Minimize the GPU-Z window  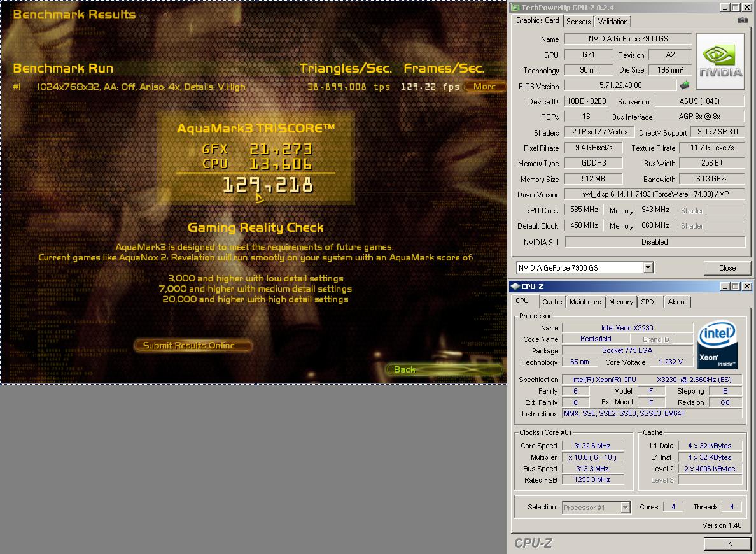point(725,8)
